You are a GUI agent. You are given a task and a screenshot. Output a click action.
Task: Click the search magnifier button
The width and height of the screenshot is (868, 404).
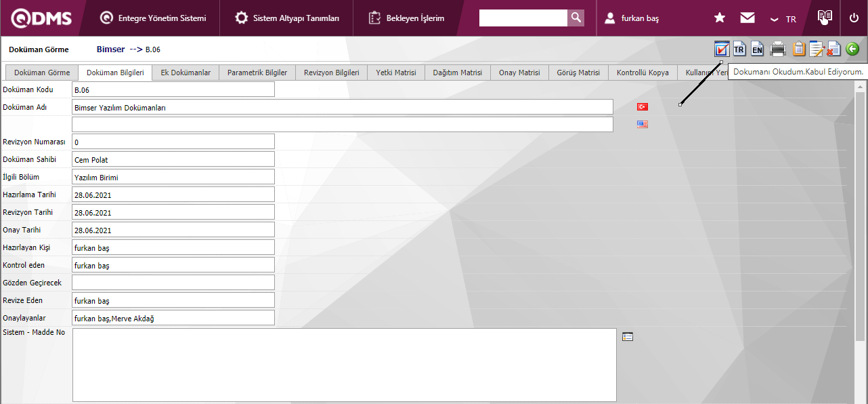point(576,18)
